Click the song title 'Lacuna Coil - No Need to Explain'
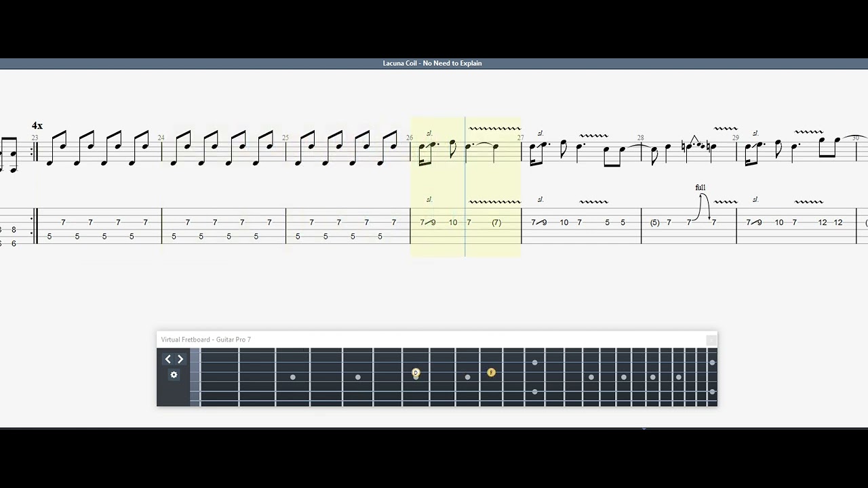The height and width of the screenshot is (488, 868). point(432,63)
